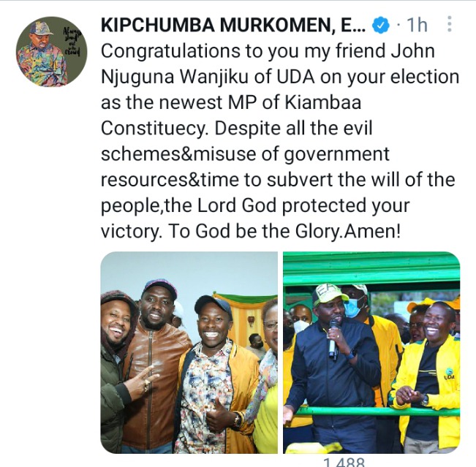
Task: Select the UDA logo on yellow jacket
Action: click(449, 374)
